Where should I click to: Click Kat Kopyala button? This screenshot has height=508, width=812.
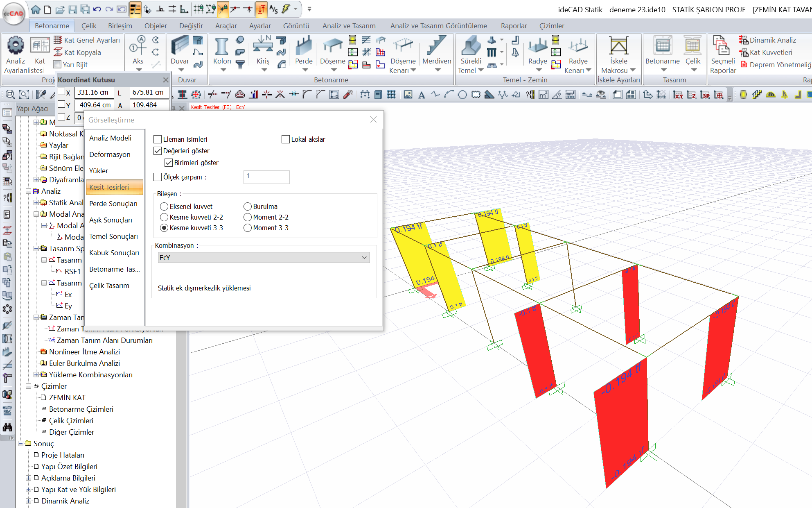point(78,52)
